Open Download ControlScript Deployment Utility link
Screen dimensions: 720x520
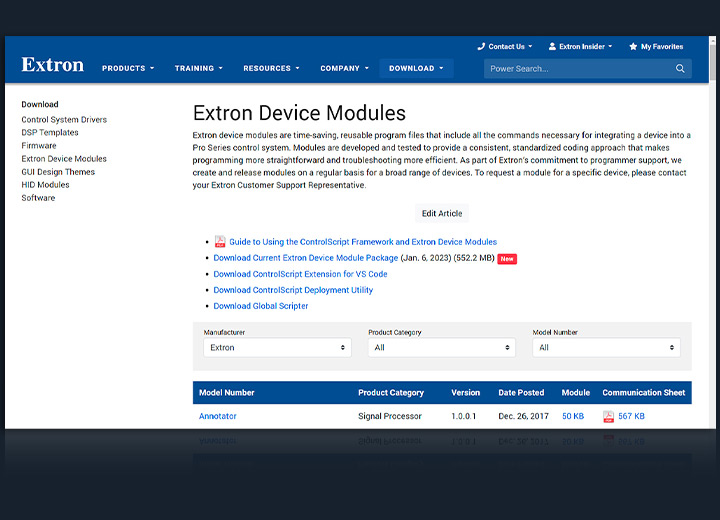tap(293, 290)
